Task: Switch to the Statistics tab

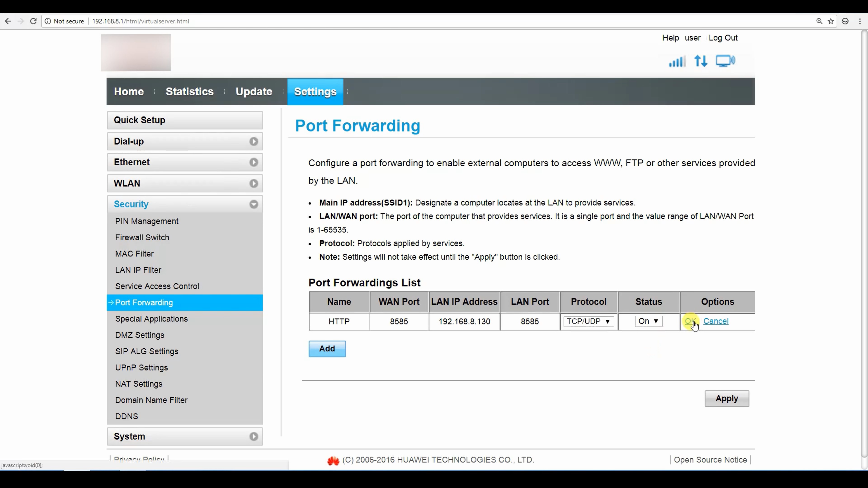Action: click(189, 91)
